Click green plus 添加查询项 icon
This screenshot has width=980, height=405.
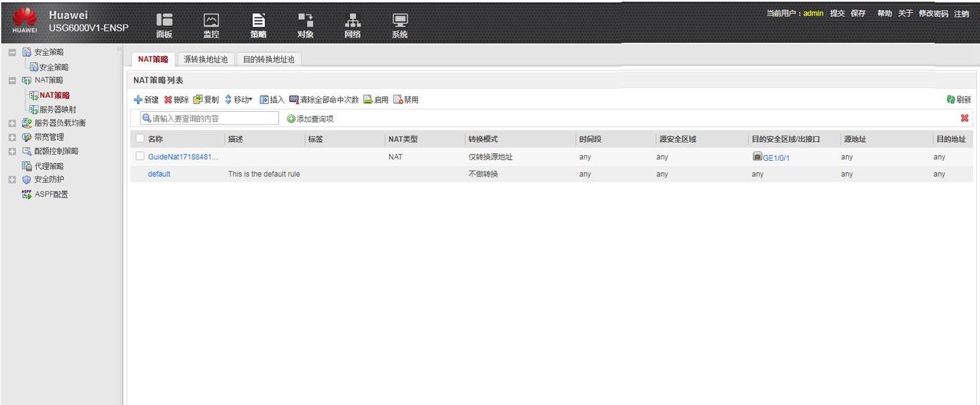point(291,119)
